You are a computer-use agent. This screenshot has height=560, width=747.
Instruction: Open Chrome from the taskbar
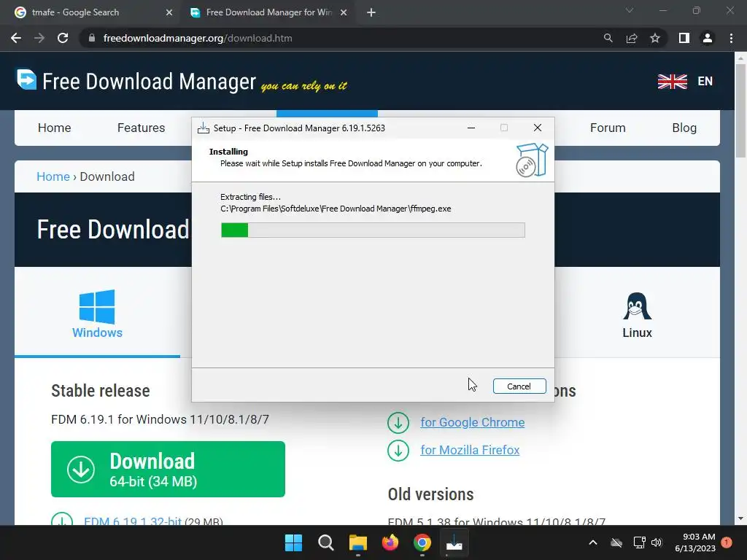[422, 542]
